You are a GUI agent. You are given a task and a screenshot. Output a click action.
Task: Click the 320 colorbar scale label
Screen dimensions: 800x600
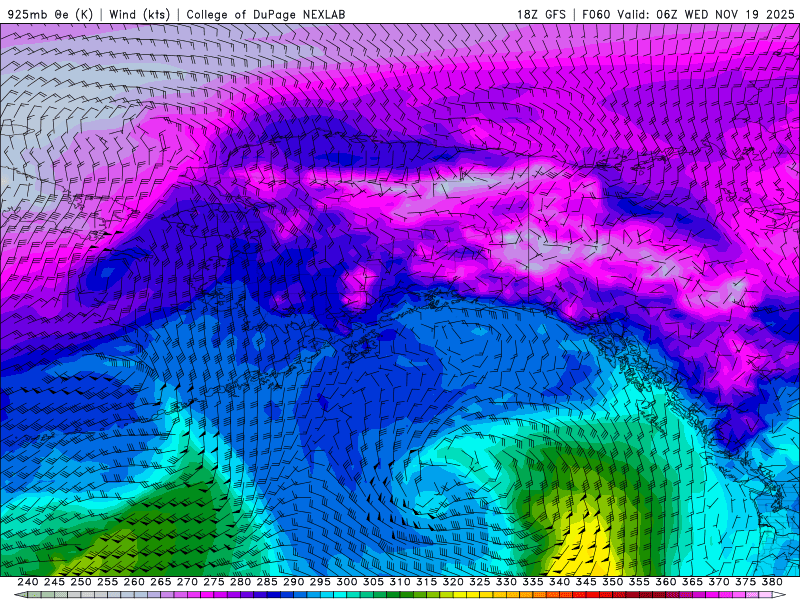(453, 582)
